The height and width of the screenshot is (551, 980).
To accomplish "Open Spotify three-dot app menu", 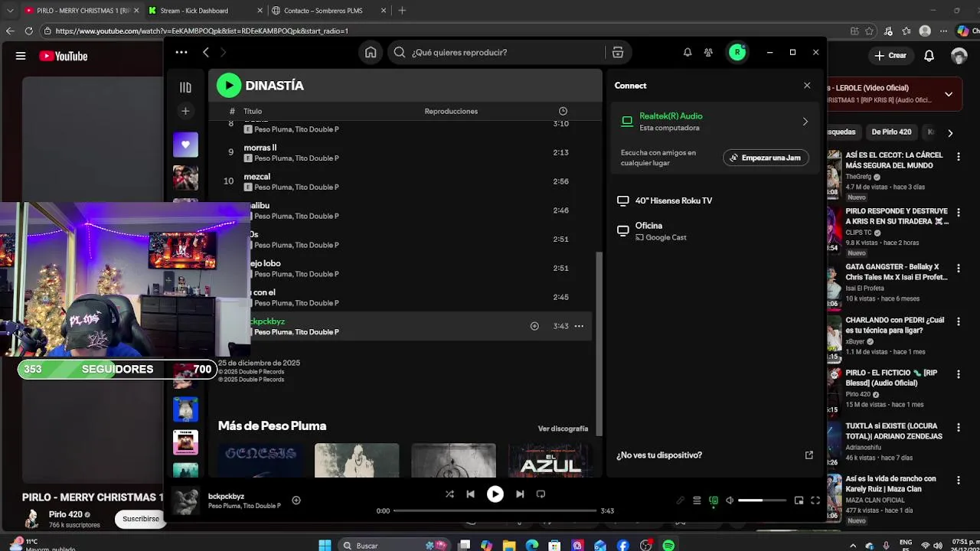I will pyautogui.click(x=181, y=52).
